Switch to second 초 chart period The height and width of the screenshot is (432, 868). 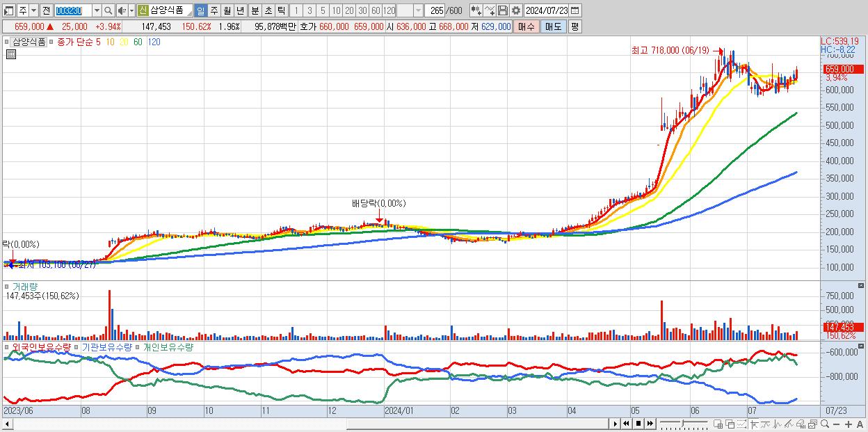[x=268, y=10]
